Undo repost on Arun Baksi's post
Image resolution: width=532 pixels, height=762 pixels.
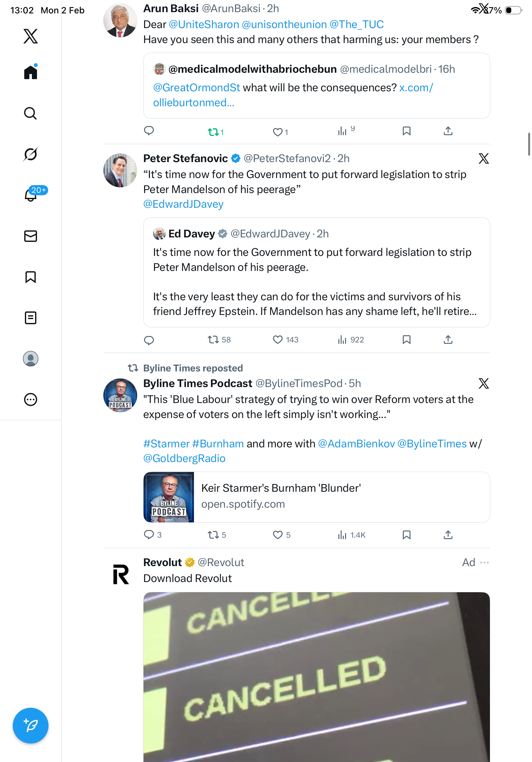(216, 132)
